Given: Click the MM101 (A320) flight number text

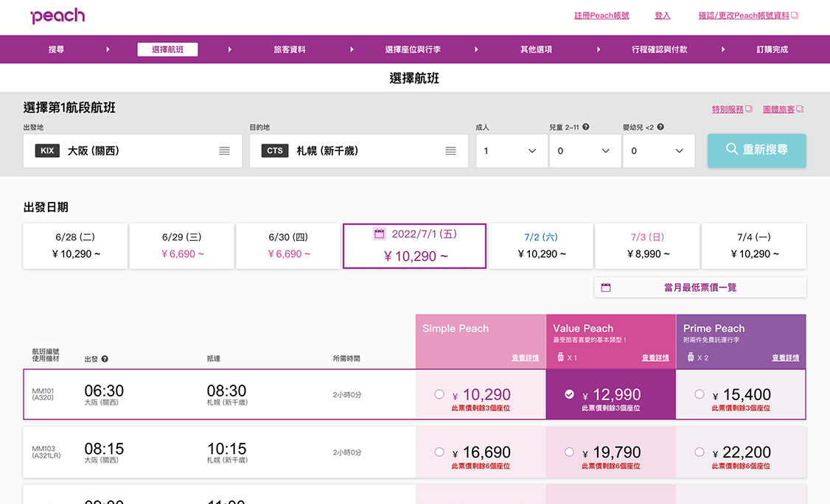Looking at the screenshot, I should pyautogui.click(x=43, y=394).
